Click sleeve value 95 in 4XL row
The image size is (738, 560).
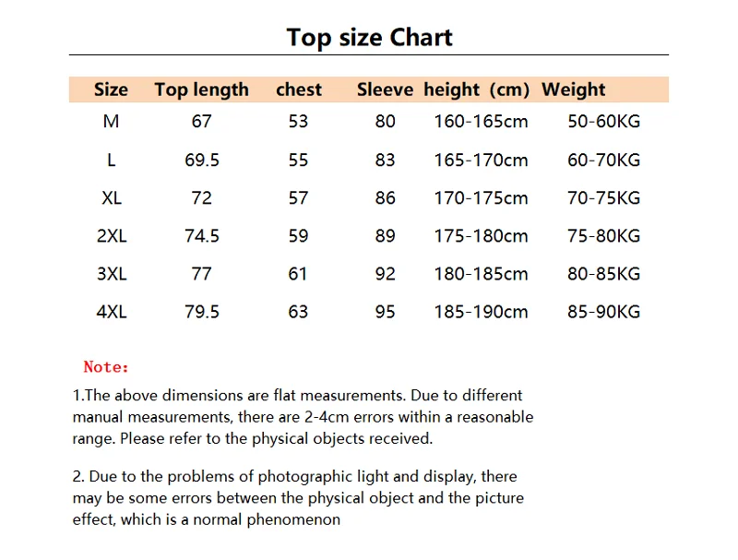[x=385, y=312]
